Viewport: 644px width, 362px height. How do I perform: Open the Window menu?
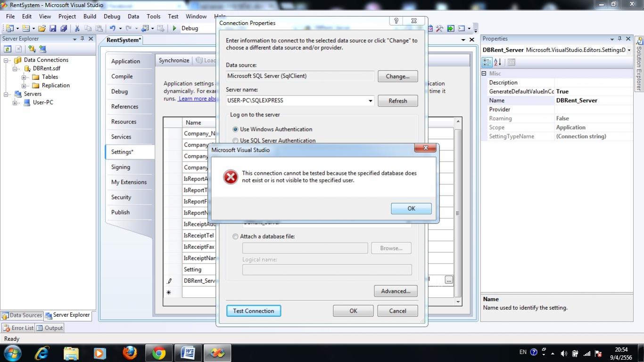click(196, 16)
